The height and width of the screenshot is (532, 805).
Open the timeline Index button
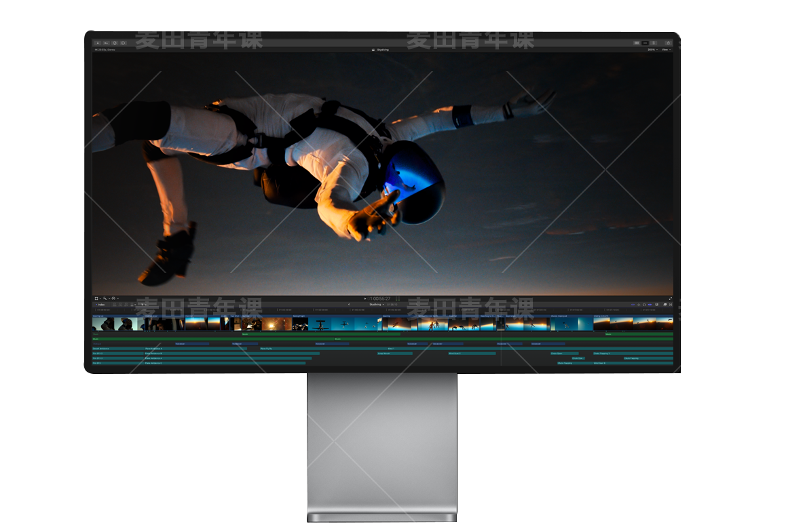tap(100, 305)
